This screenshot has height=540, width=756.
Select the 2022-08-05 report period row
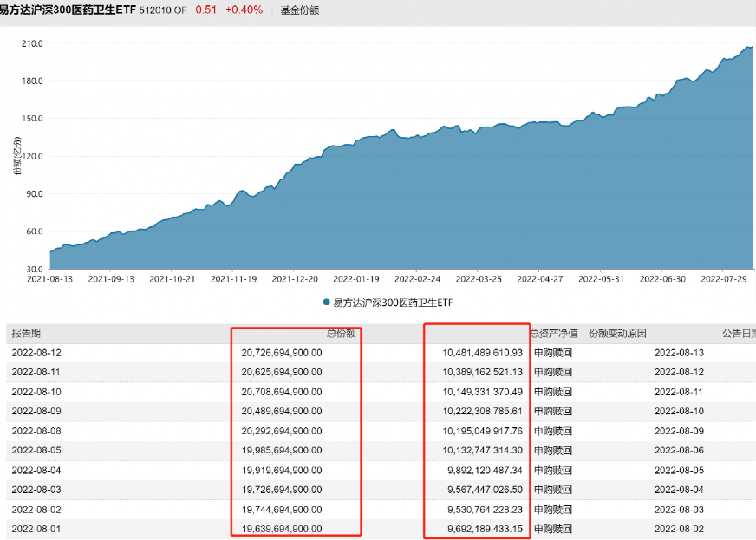point(36,451)
